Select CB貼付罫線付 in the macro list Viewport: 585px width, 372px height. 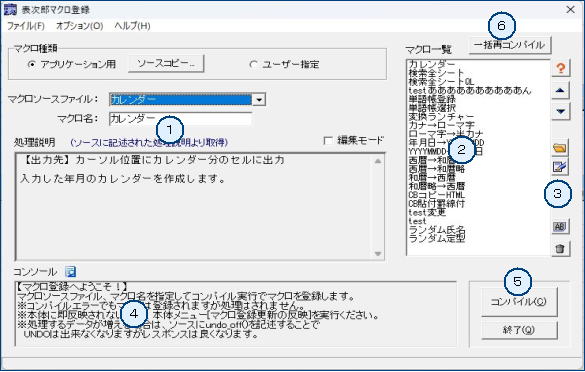click(437, 204)
